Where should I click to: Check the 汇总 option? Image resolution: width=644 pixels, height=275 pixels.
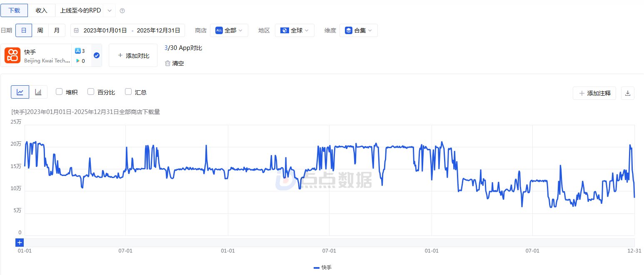[128, 92]
